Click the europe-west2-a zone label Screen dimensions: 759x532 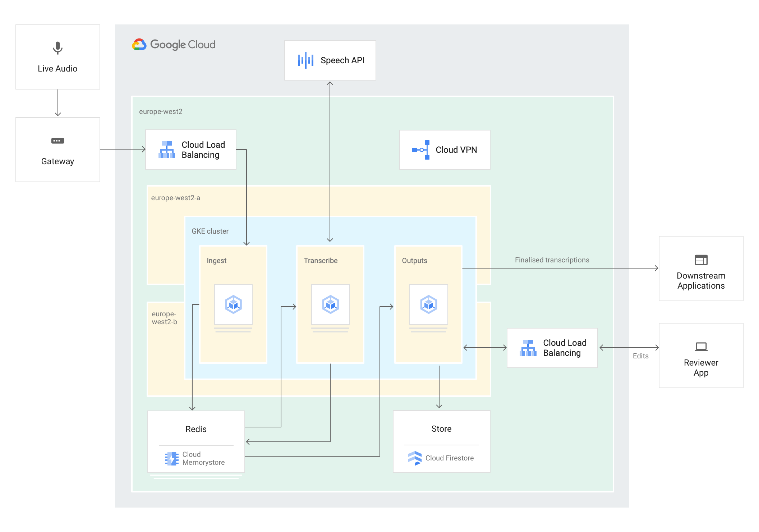(175, 198)
